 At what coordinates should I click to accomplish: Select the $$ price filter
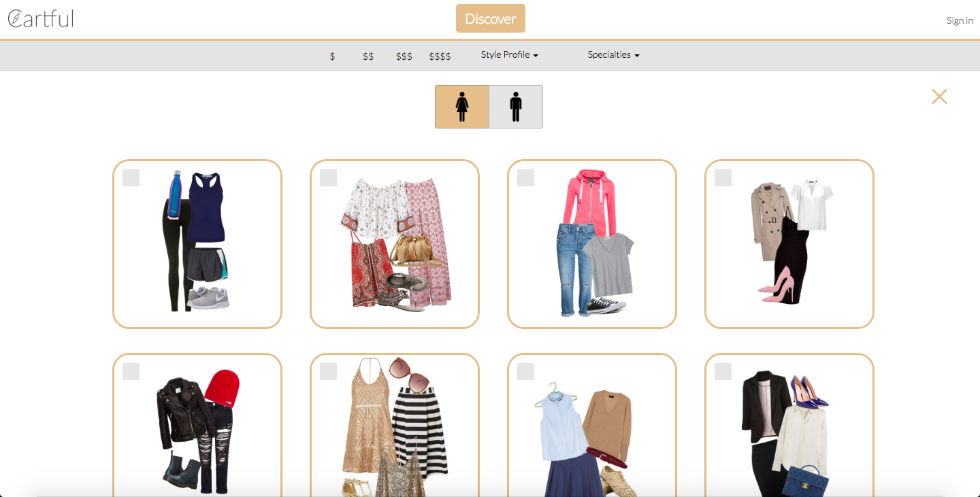click(367, 56)
